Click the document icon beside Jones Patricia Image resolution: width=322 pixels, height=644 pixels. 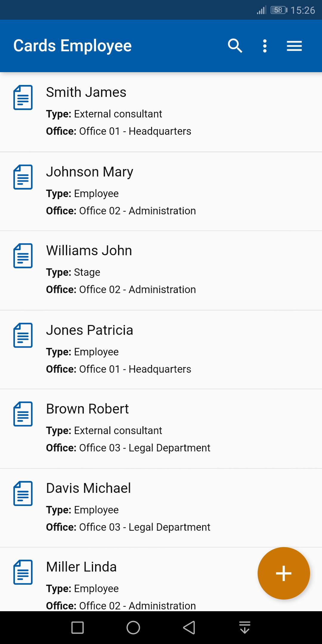coord(23,335)
